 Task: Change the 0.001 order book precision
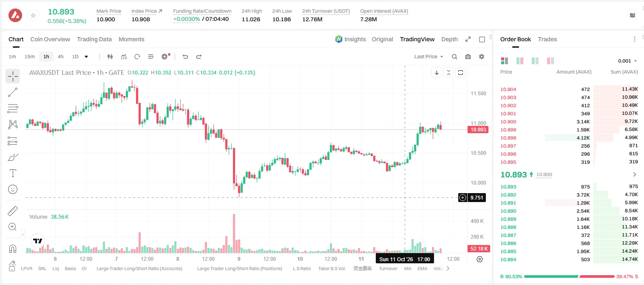click(x=627, y=61)
